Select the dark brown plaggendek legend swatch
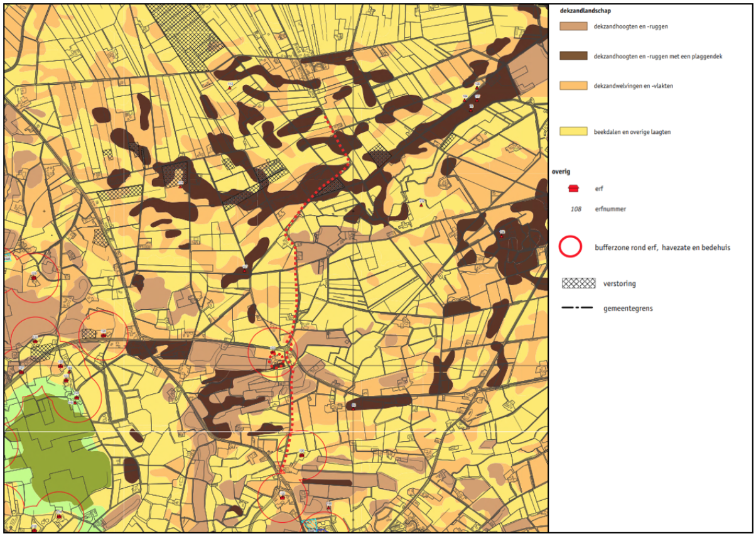 pyautogui.click(x=573, y=56)
